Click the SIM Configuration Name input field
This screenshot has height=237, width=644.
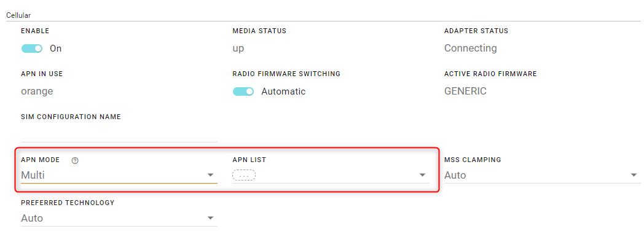119,134
